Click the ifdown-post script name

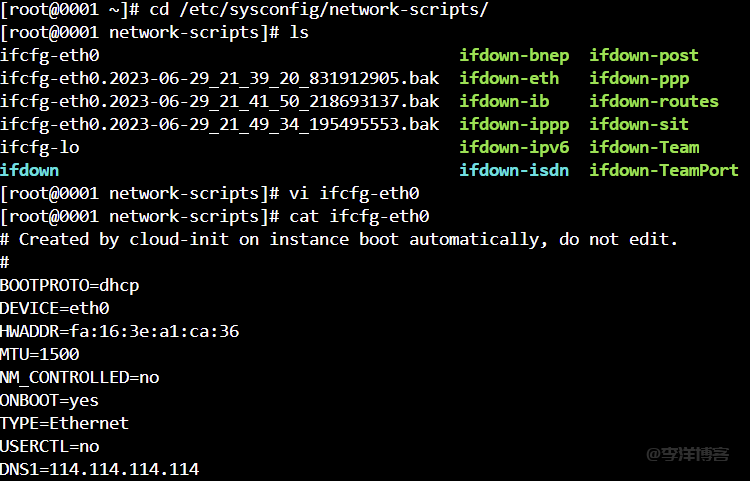click(644, 55)
